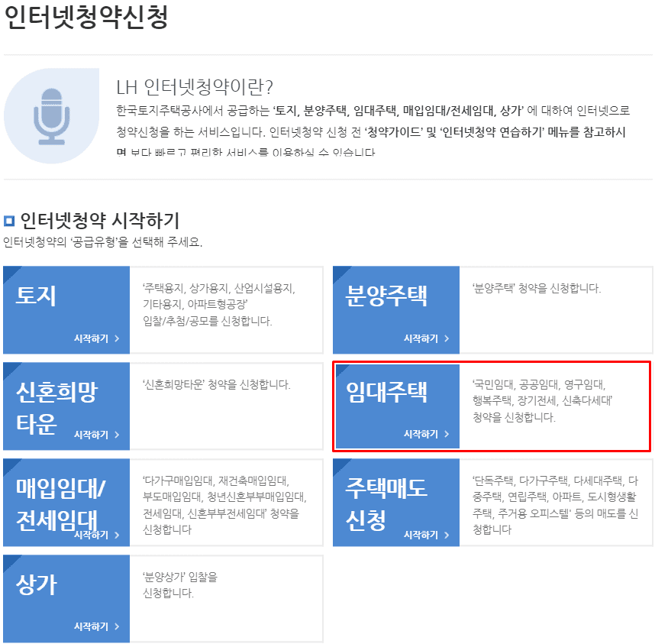Click 시작하기 arrow in the 상가 tile
Image resolution: width=655 pixels, height=644 pixels.
point(96,626)
